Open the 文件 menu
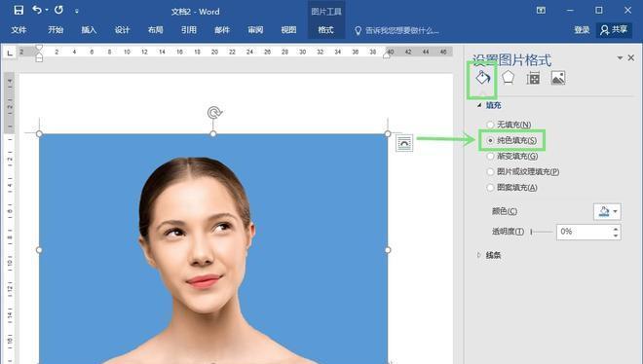This screenshot has width=643, height=364. coord(19,30)
